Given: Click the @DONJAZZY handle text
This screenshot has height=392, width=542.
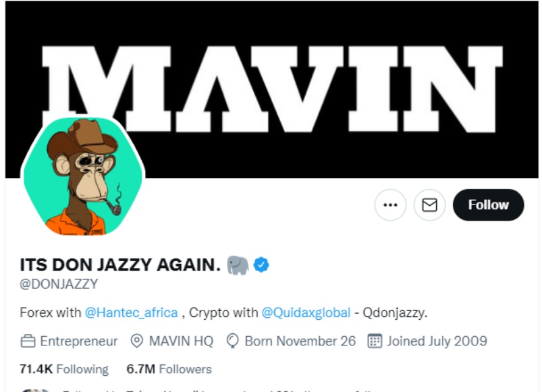Looking at the screenshot, I should [x=59, y=284].
